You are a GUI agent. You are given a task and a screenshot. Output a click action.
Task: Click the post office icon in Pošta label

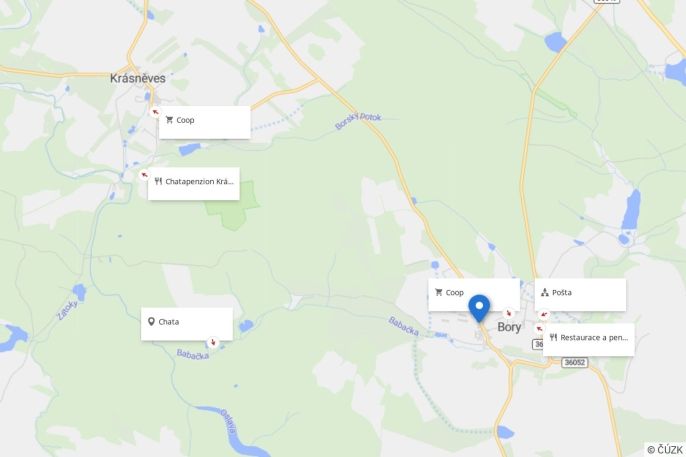[545, 293]
